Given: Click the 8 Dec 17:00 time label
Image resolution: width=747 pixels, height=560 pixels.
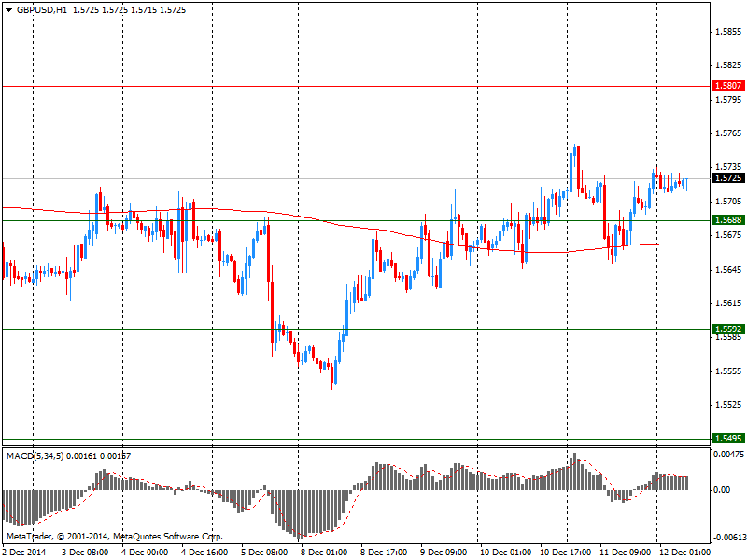Looking at the screenshot, I should [x=384, y=553].
